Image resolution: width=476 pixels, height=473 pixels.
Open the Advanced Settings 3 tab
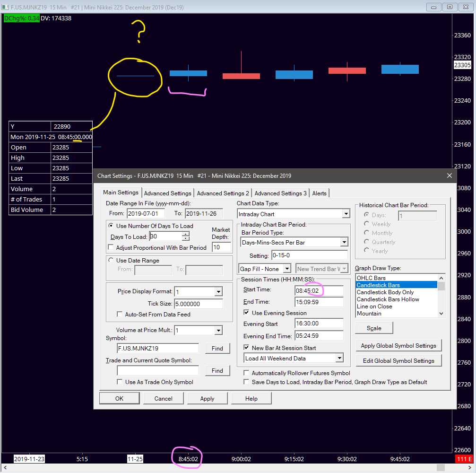click(x=280, y=193)
